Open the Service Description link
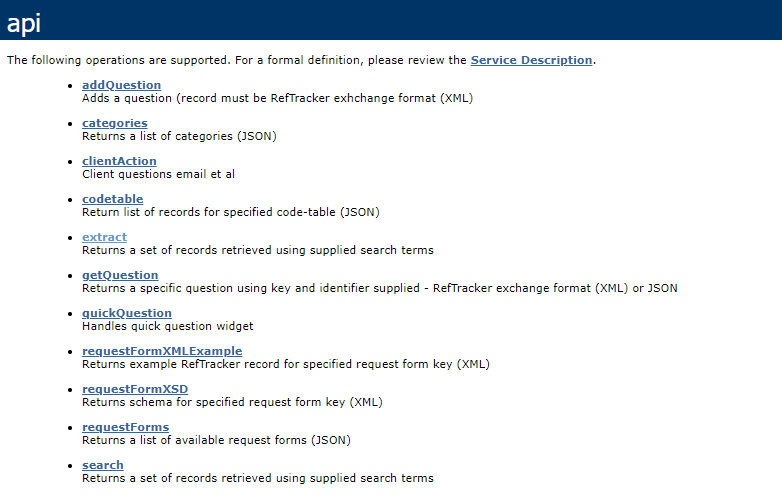 click(x=531, y=60)
